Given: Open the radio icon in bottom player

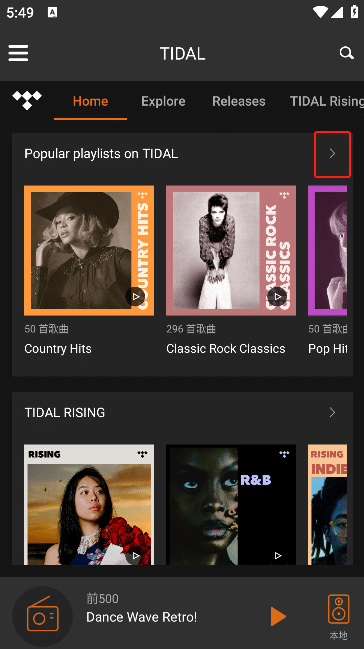Looking at the screenshot, I should click(x=42, y=616).
